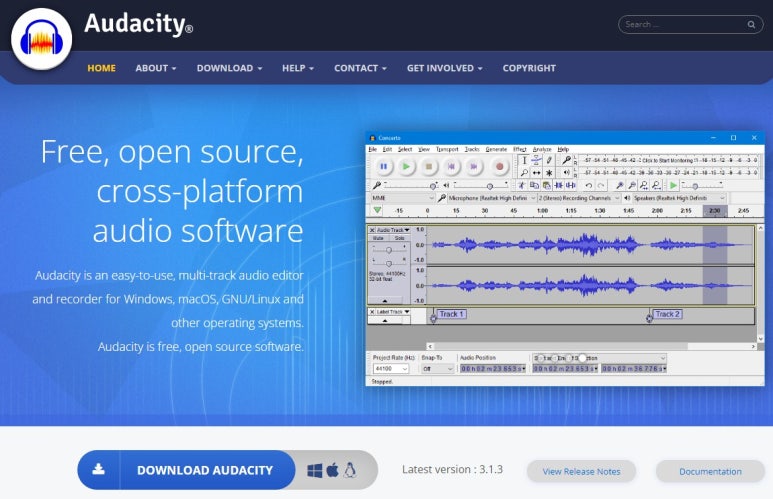Toggle the Mute button on Audio Track
The image size is (773, 499).
click(x=378, y=238)
